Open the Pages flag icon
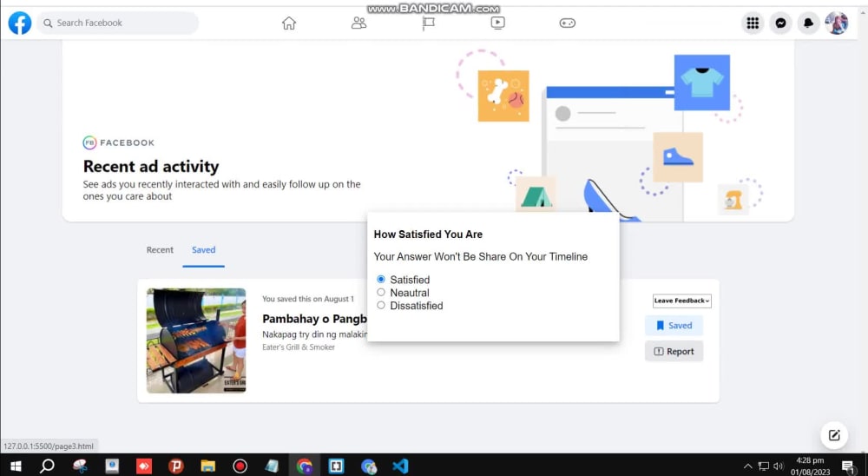 [x=429, y=23]
